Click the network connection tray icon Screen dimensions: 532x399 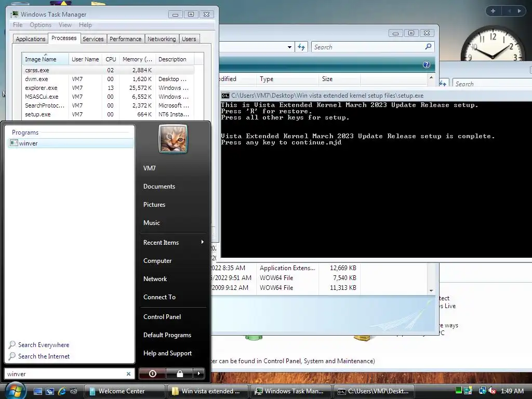482,391
